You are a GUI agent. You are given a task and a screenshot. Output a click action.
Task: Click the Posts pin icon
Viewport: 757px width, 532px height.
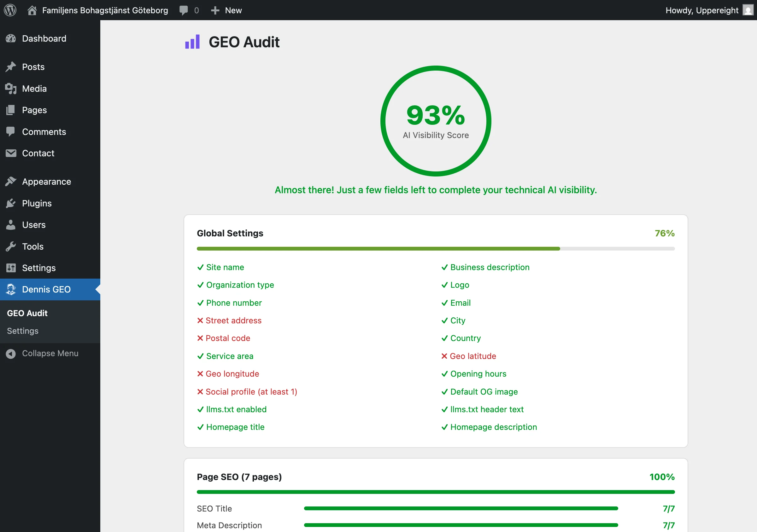pos(11,66)
